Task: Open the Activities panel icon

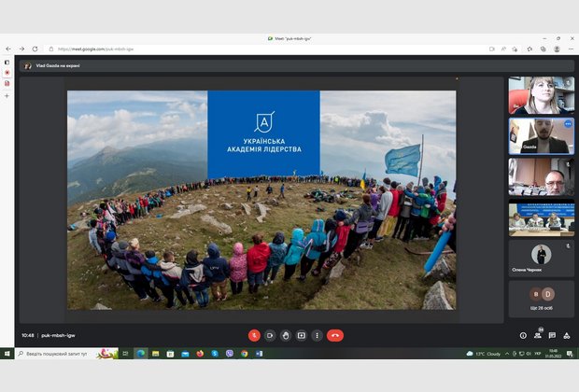Action: (567, 335)
